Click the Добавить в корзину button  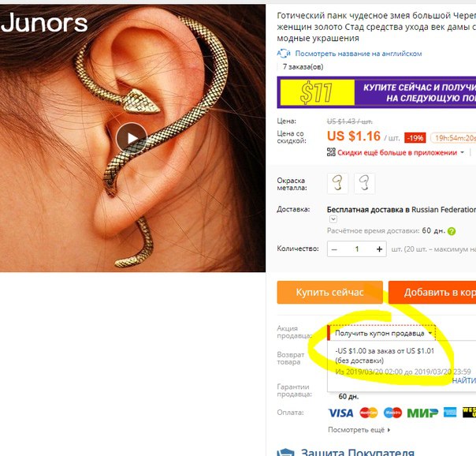click(433, 292)
